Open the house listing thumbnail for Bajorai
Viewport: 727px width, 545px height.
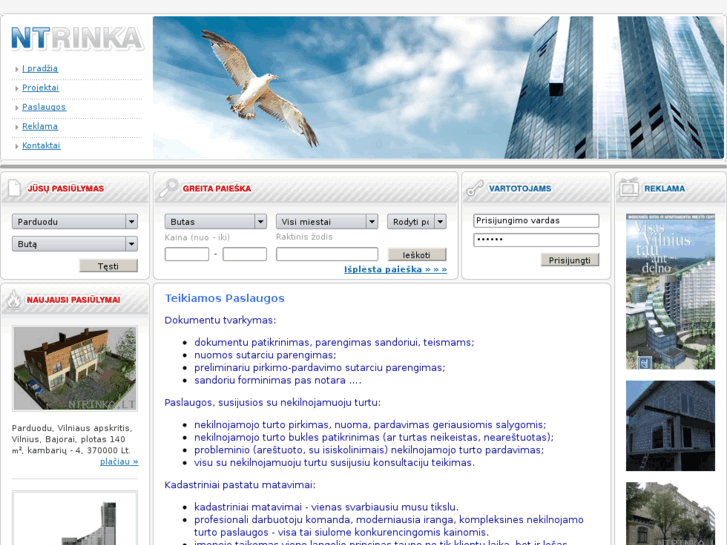75,368
